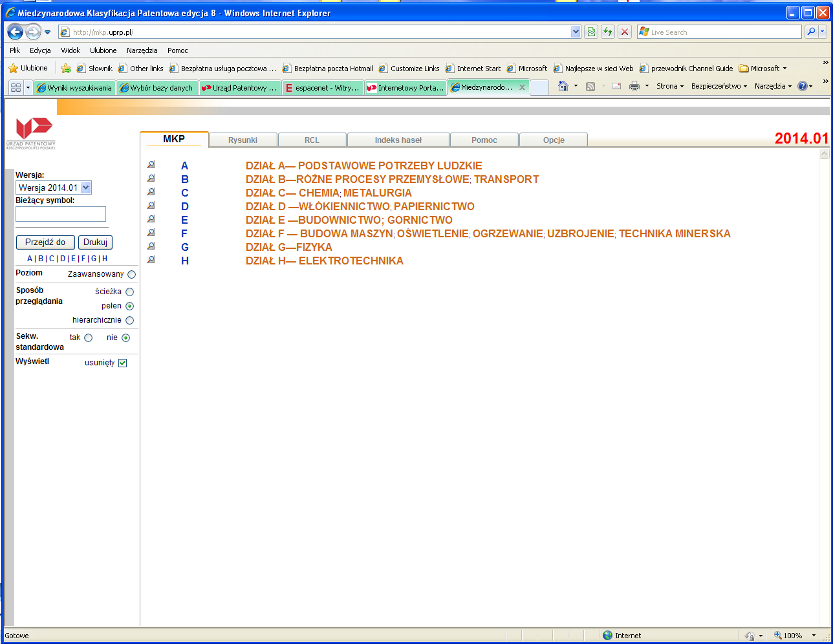Open section letter C link in main list

tap(185, 193)
